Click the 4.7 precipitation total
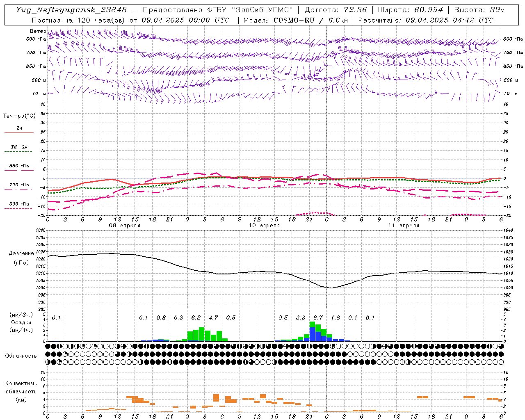The image size is (525, 420). point(213,317)
